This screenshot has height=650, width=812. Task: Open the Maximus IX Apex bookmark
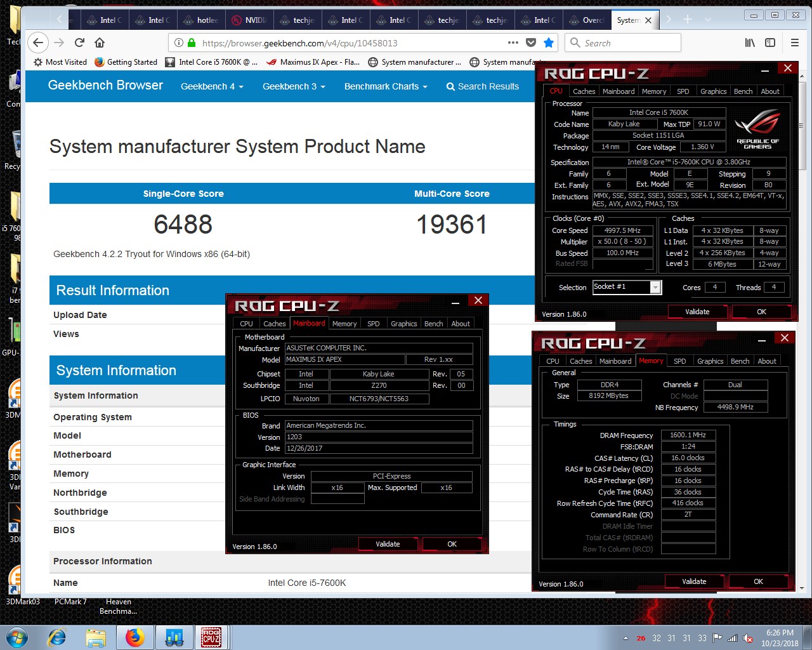coord(313,62)
